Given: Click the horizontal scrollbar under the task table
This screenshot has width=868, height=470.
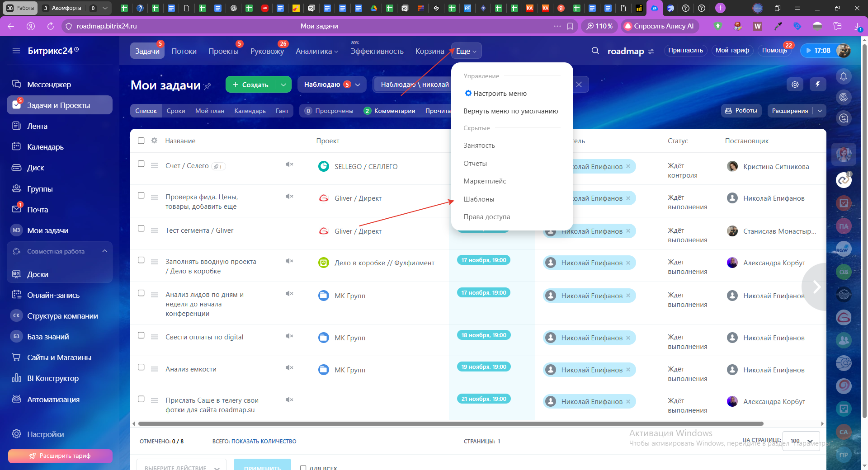Looking at the screenshot, I should click(451, 424).
